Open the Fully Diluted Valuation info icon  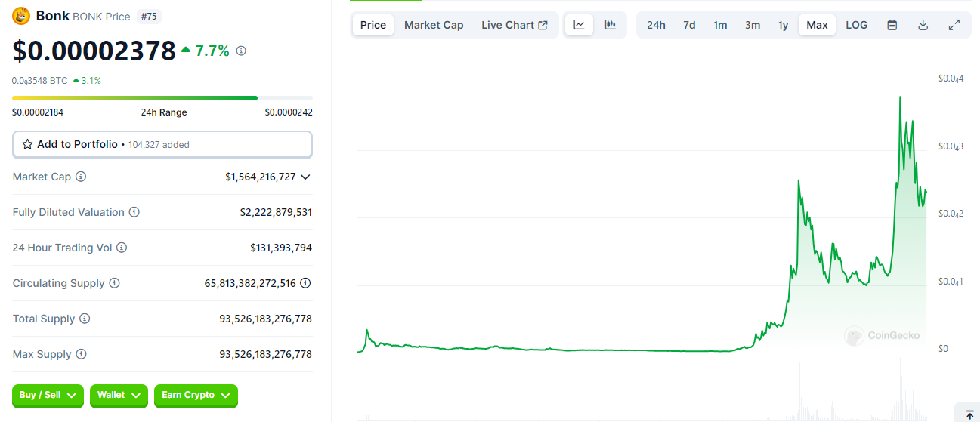[134, 212]
